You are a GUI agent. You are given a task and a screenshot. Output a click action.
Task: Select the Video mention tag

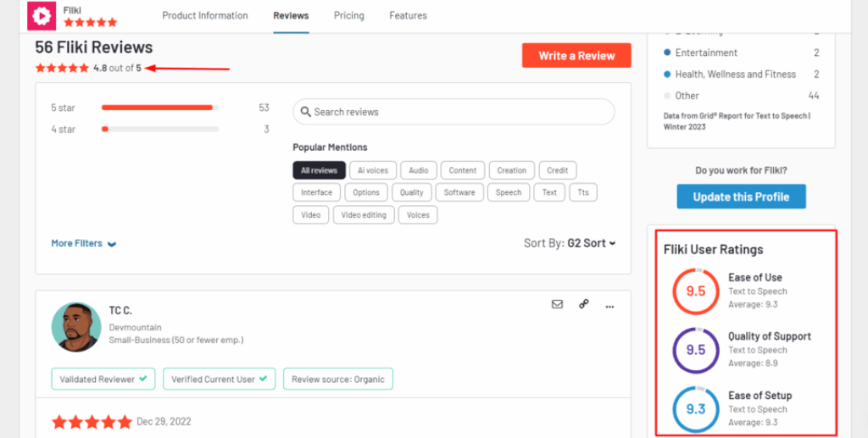point(310,214)
